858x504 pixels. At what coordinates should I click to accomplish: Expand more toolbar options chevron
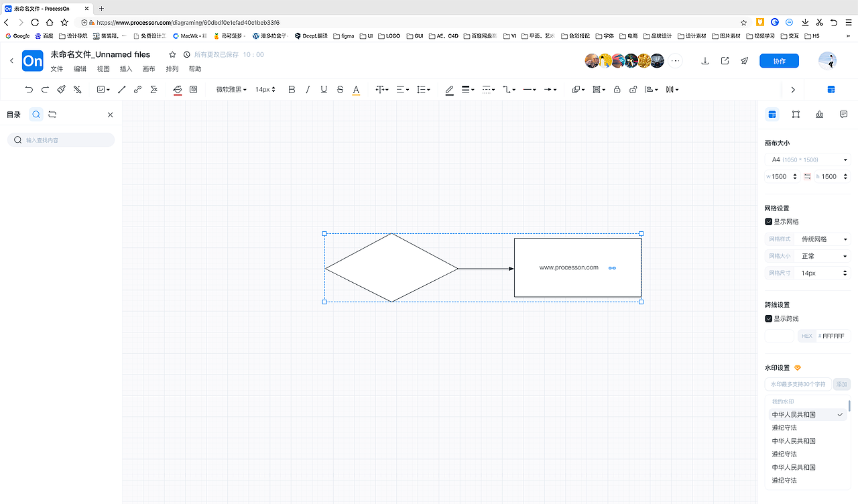click(x=793, y=90)
